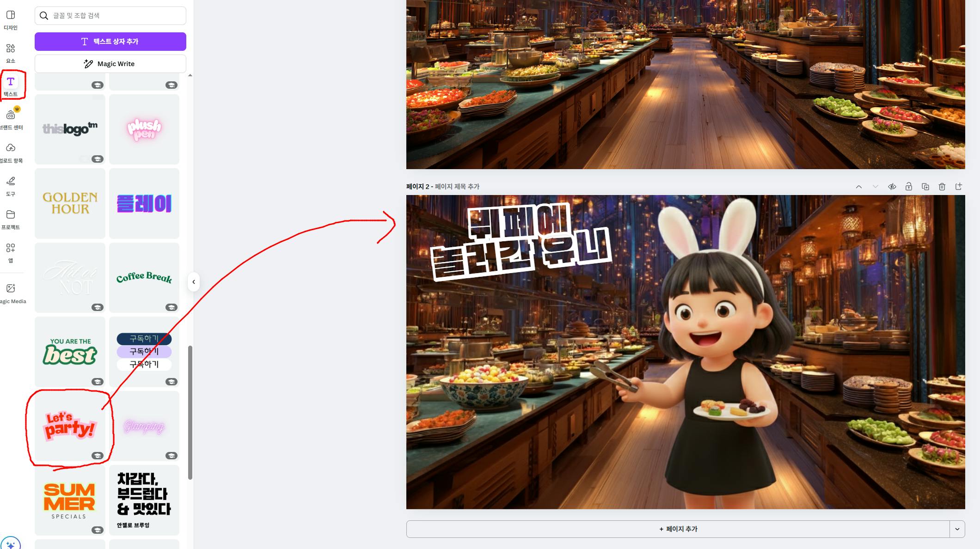Image resolution: width=980 pixels, height=549 pixels.
Task: Click the Magic Write button
Action: click(x=110, y=64)
